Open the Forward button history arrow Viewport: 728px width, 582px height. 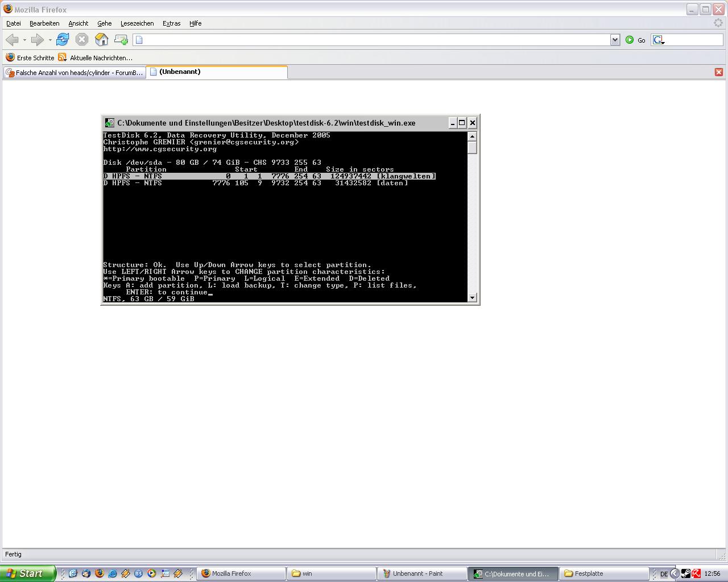[50, 40]
